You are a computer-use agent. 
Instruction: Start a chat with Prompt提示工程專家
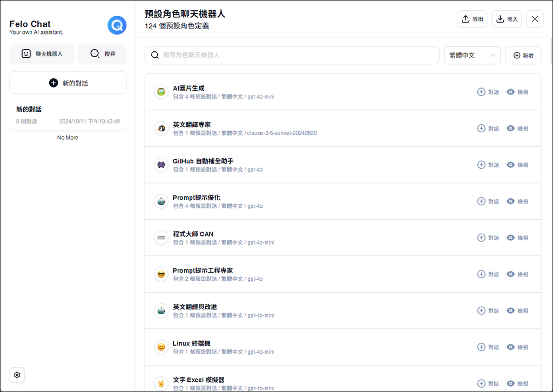(488, 274)
